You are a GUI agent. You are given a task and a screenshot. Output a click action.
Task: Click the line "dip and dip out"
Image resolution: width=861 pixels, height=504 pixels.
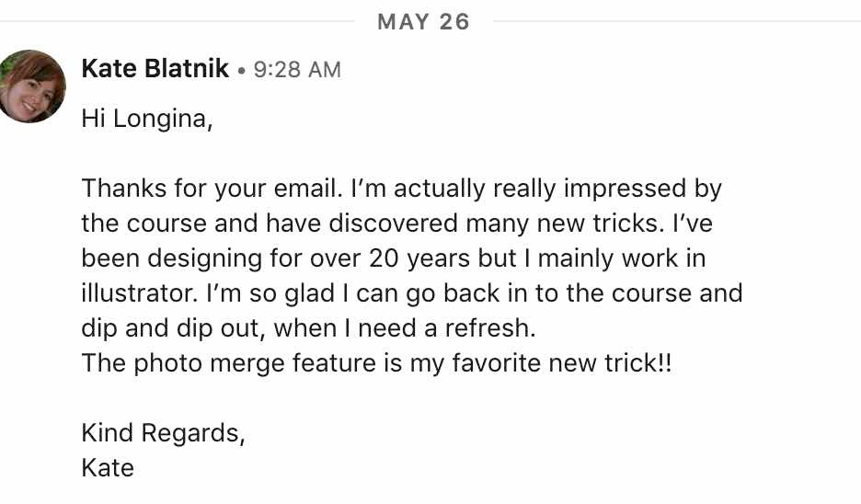point(308,328)
